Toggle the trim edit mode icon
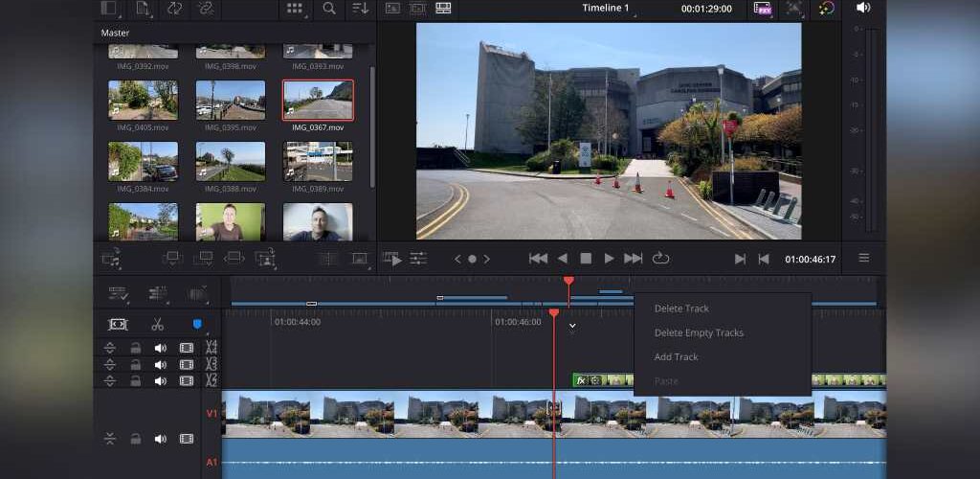 click(118, 324)
